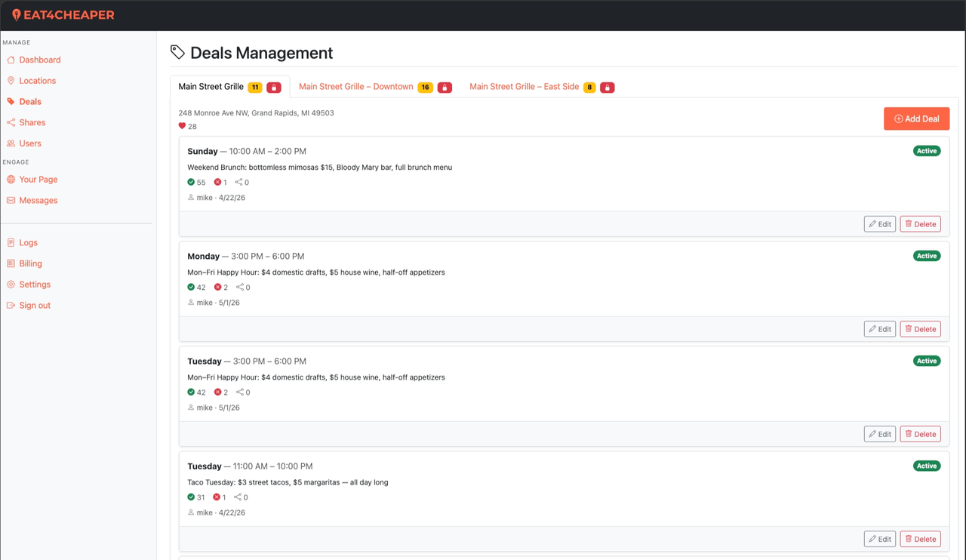The height and width of the screenshot is (560, 966).
Task: Click the red lock badge on Downtown tab
Action: tap(445, 88)
